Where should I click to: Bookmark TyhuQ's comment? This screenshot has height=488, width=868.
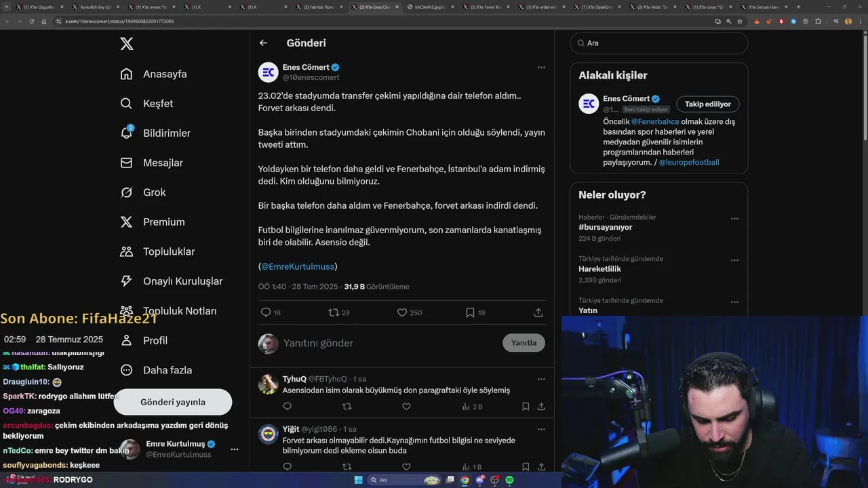(526, 407)
